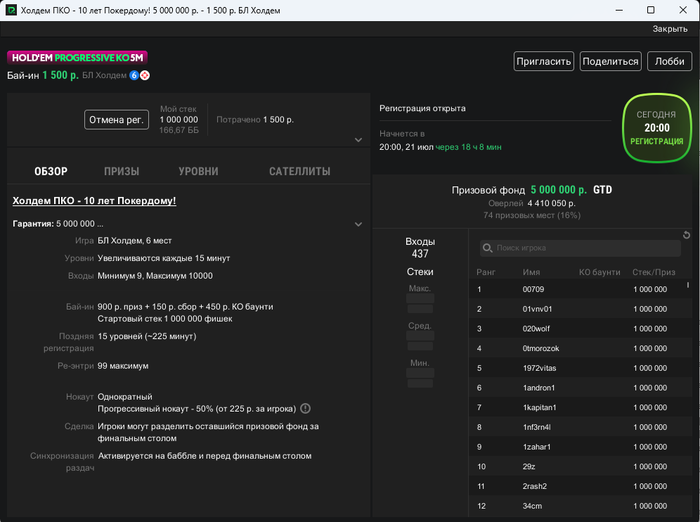Sort by Имя column header
This screenshot has width=700, height=522.
531,272
